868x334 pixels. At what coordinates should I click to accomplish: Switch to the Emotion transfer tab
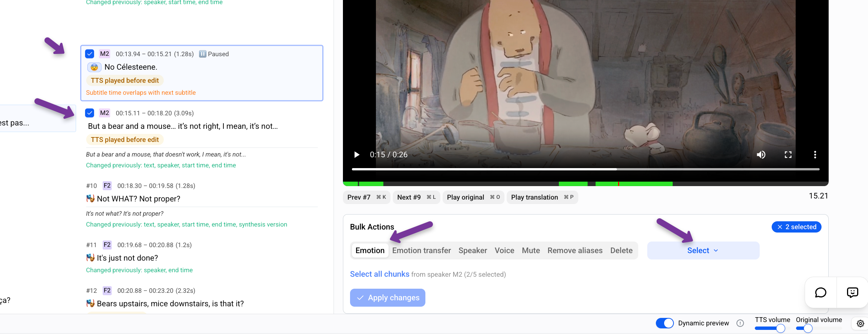(422, 251)
